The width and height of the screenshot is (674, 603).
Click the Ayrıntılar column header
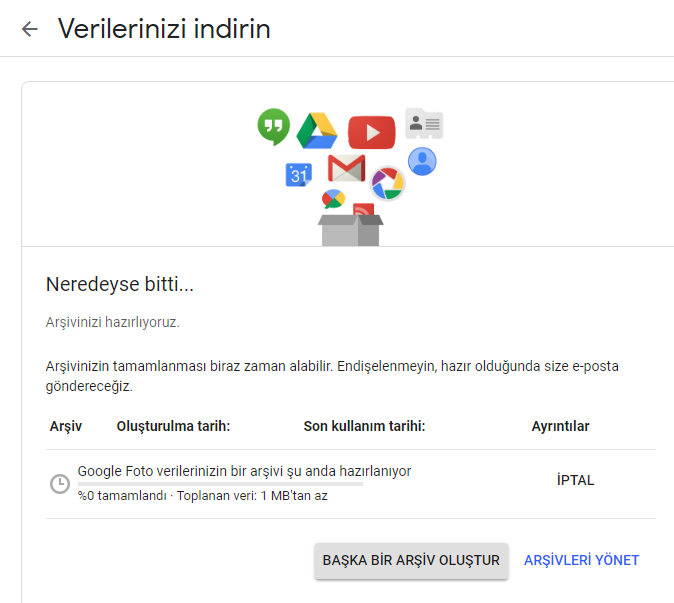pyautogui.click(x=560, y=426)
